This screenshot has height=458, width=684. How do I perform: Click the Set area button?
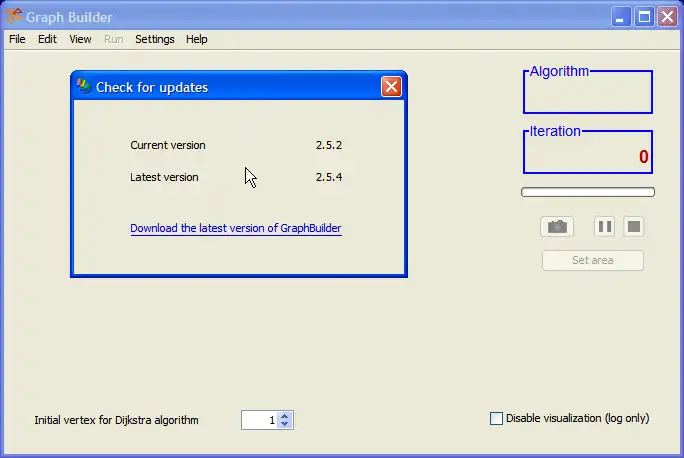tap(592, 260)
